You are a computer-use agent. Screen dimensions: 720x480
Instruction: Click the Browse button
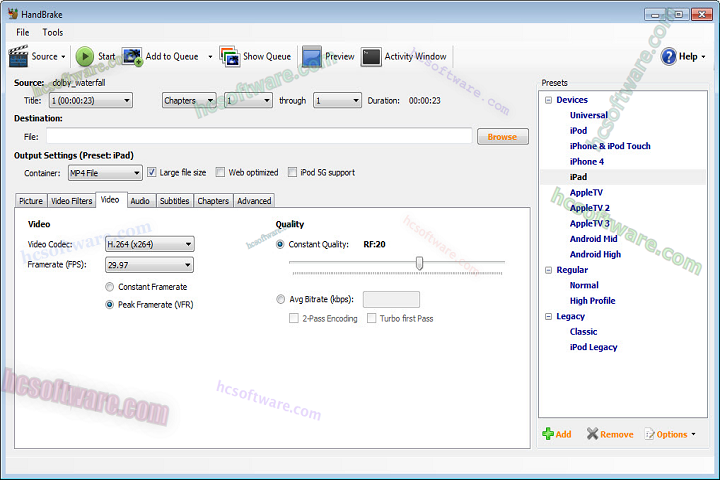click(x=503, y=137)
